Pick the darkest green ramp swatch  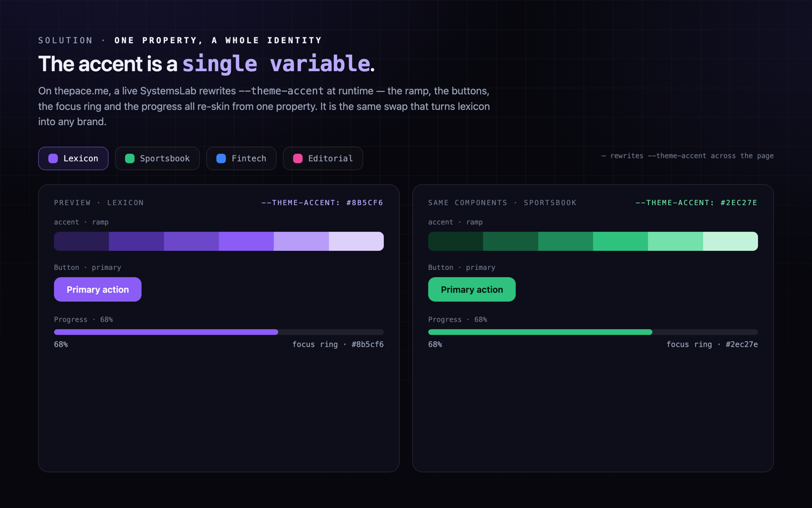coord(456,241)
